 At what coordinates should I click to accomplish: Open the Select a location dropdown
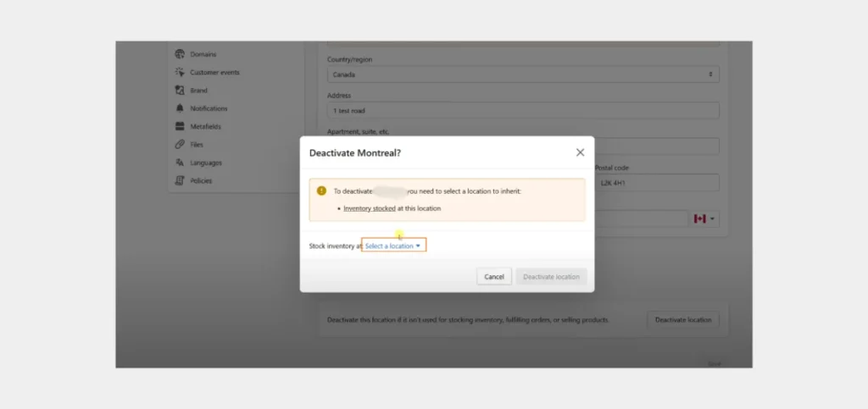point(393,246)
